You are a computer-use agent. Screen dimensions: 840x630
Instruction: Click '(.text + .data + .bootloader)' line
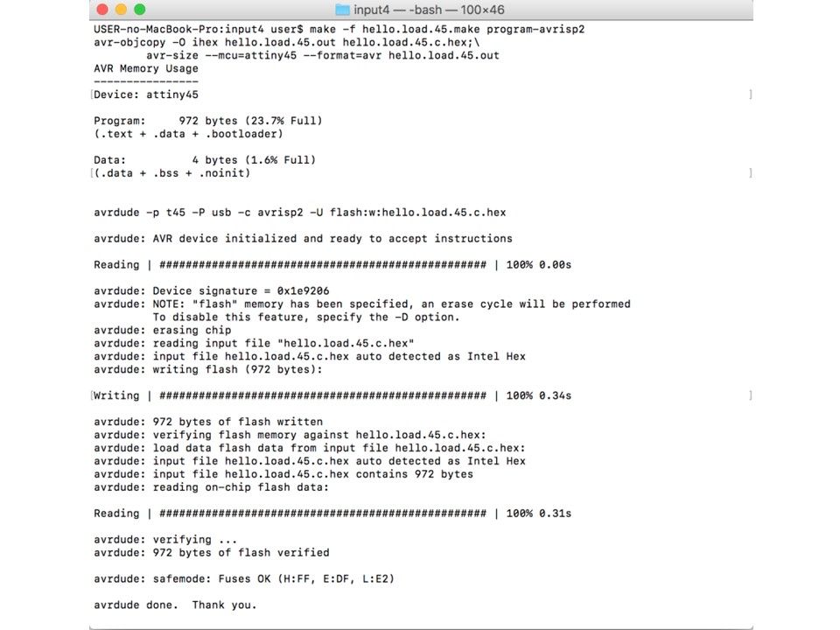point(188,134)
